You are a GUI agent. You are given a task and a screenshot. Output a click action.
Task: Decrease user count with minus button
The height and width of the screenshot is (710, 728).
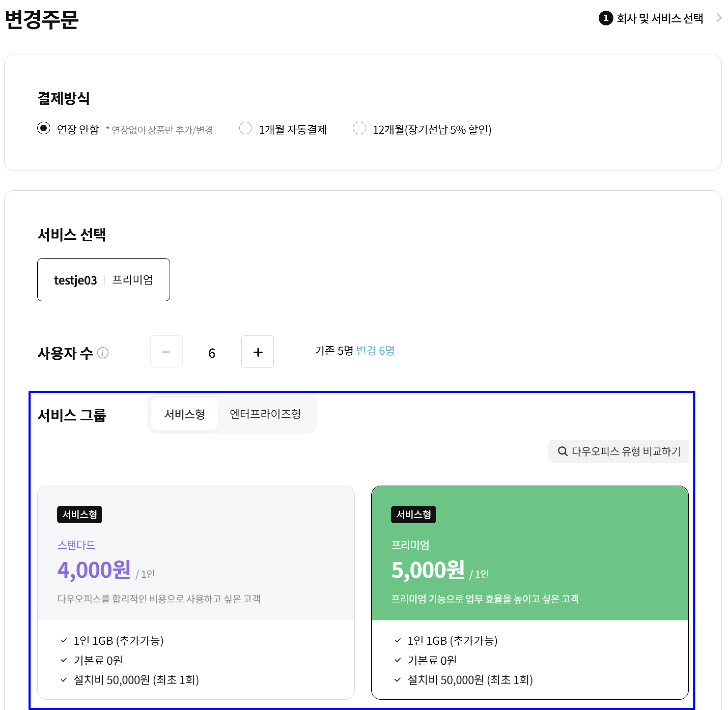click(x=166, y=352)
